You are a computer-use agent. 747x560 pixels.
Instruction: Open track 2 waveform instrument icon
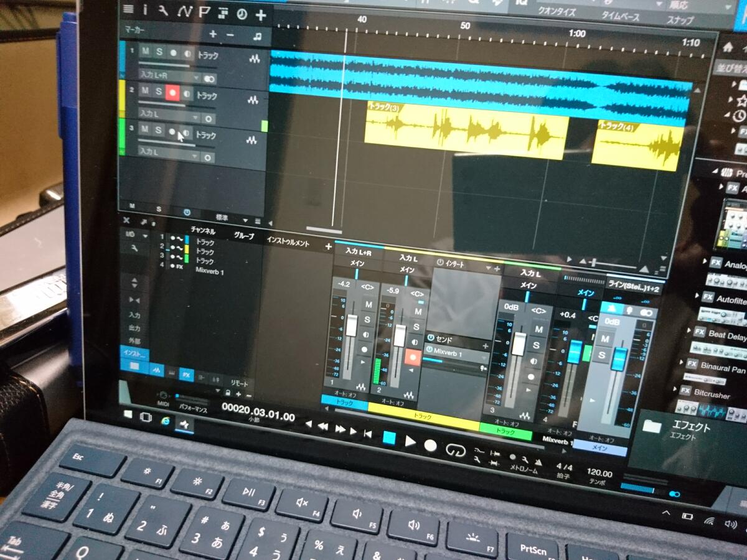point(253,100)
